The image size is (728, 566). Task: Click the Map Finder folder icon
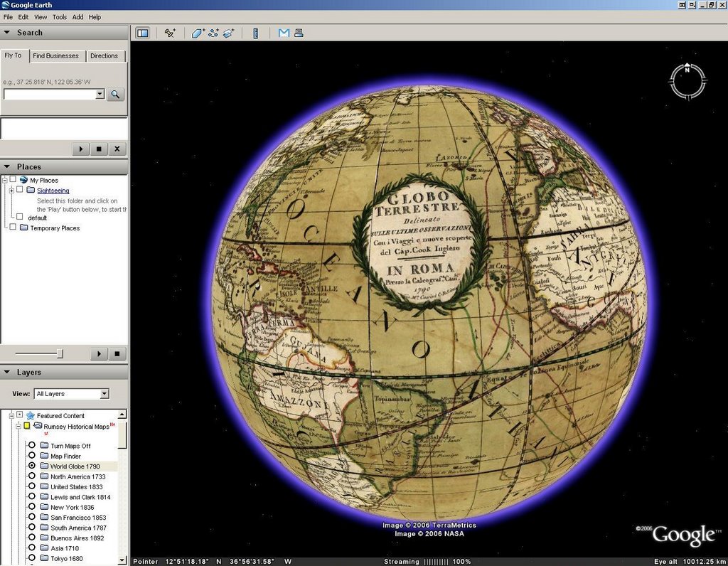point(45,456)
